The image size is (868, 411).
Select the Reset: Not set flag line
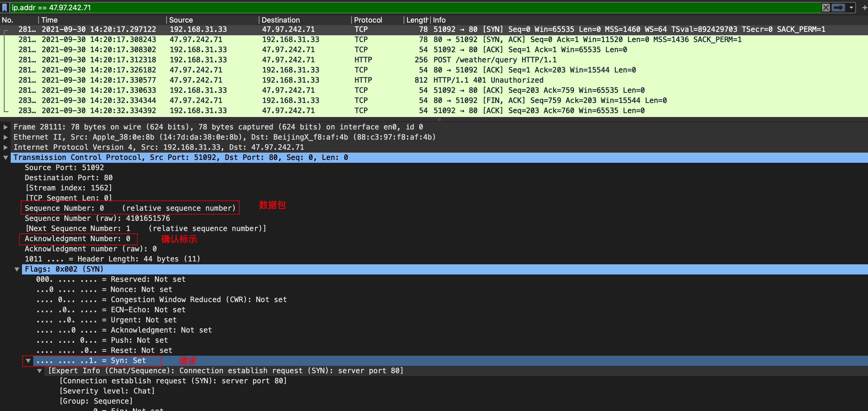[x=104, y=350]
